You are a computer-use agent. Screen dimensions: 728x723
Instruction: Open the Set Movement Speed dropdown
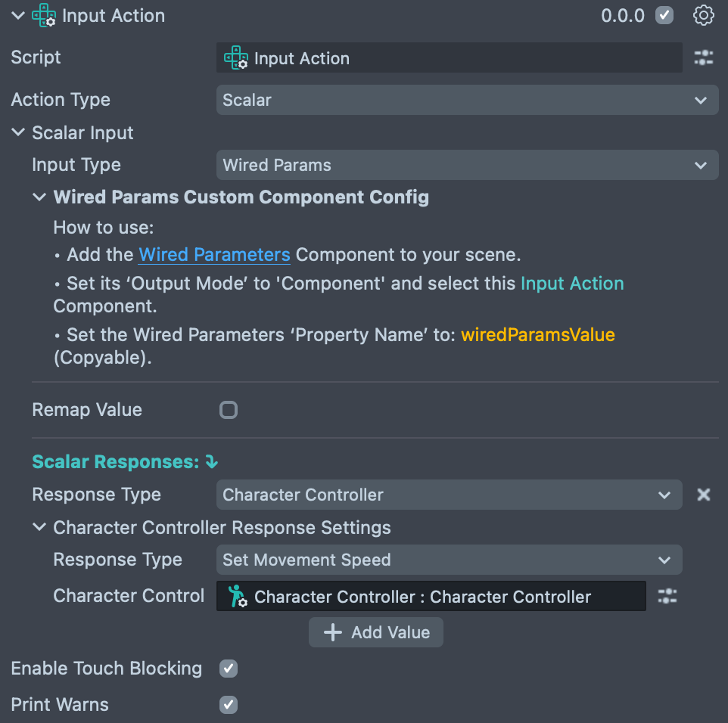click(449, 560)
